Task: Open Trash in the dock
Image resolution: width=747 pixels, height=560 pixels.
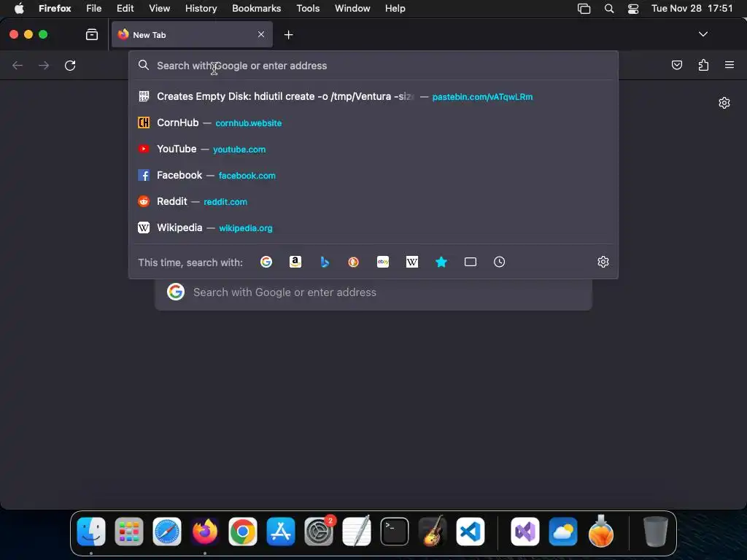Action: (x=656, y=532)
